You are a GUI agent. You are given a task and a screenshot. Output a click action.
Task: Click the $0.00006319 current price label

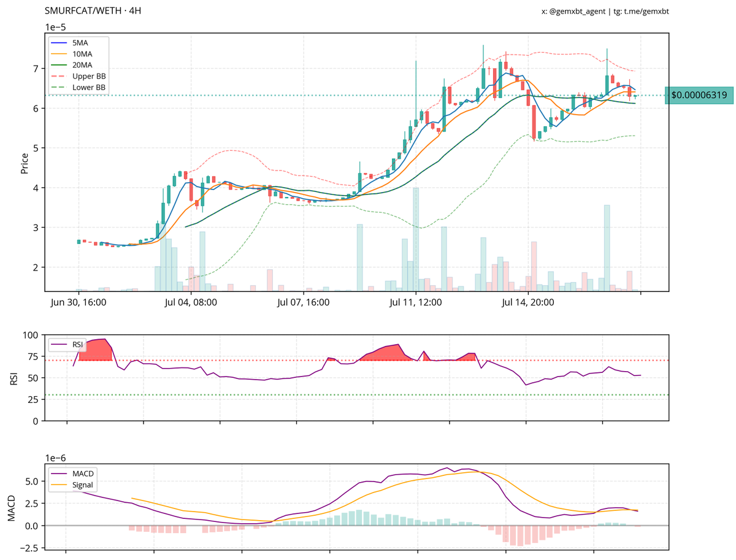click(699, 96)
